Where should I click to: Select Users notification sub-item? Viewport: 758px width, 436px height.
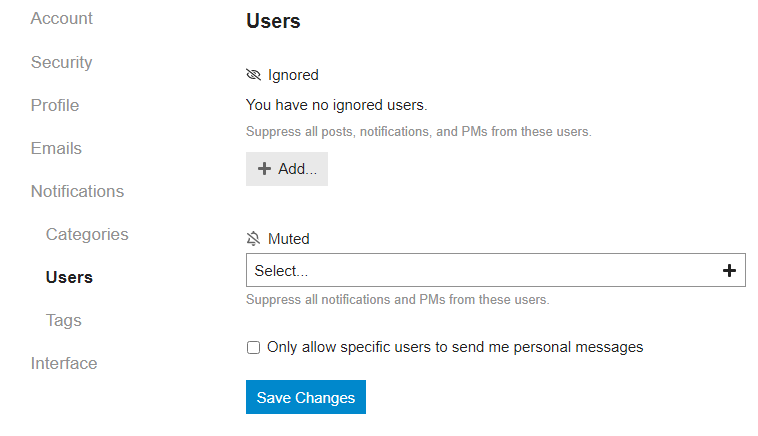coord(69,277)
